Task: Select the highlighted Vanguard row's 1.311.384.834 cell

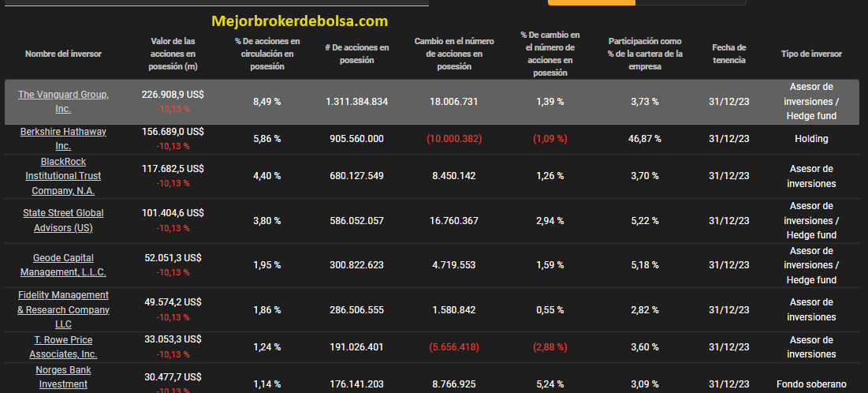Action: point(356,102)
